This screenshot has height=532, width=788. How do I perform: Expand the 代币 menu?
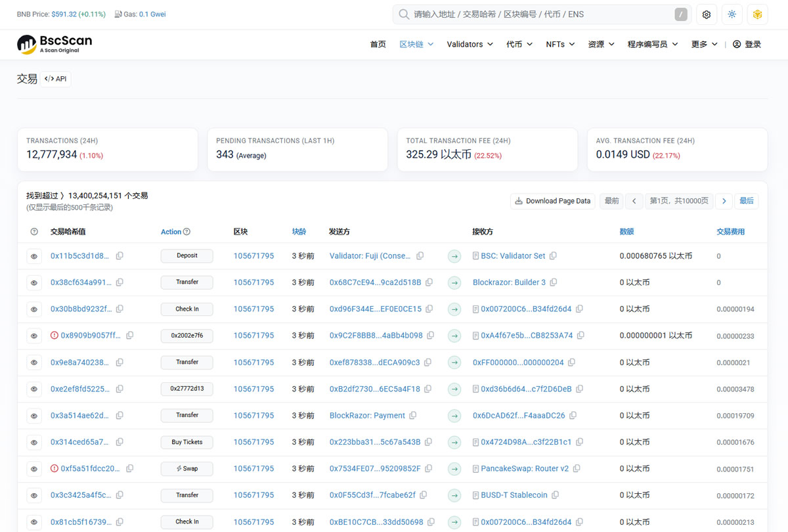tap(519, 44)
